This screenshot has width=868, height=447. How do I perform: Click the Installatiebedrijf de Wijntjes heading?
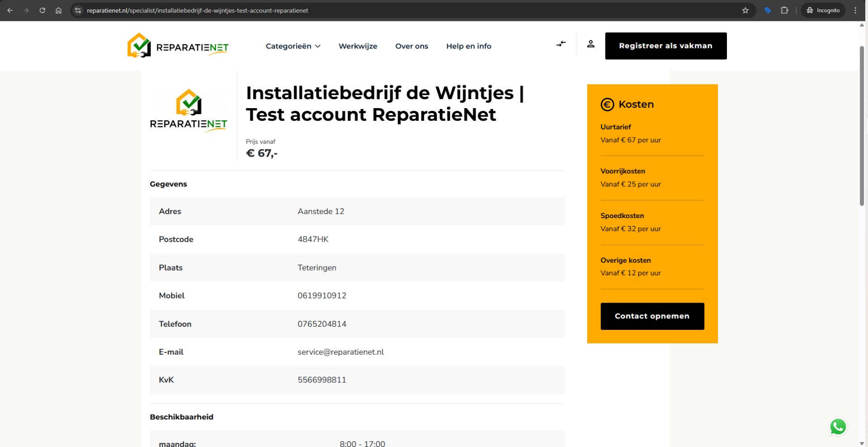click(385, 104)
